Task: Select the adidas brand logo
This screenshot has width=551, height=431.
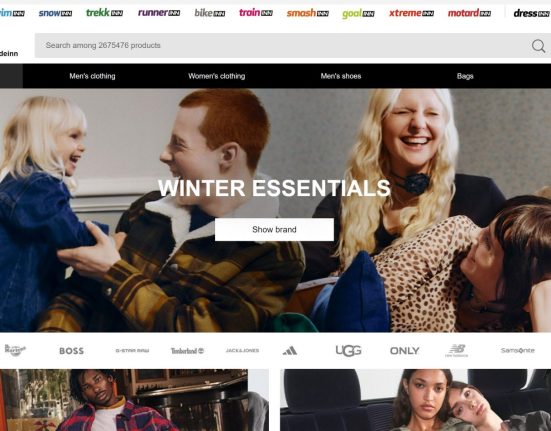Action: (290, 351)
